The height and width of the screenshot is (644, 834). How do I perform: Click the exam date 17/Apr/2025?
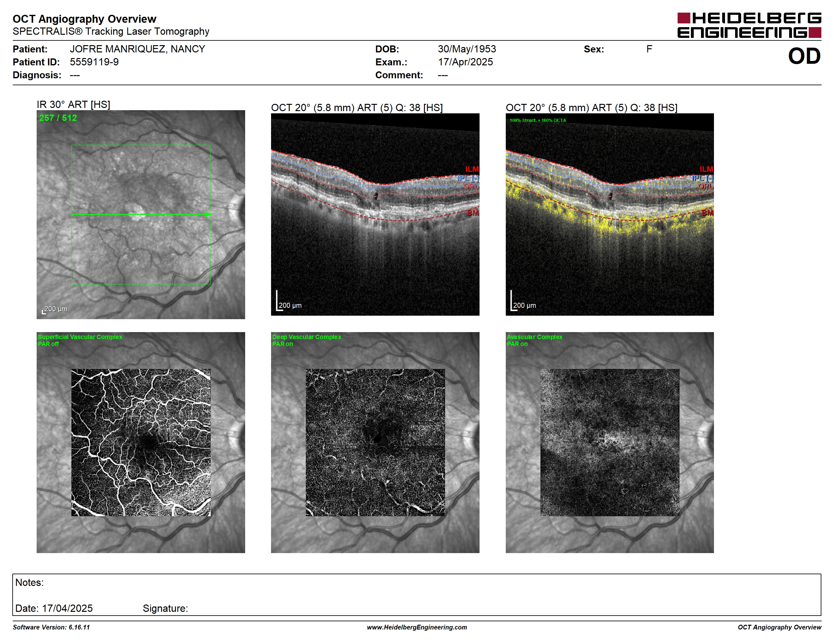[465, 62]
